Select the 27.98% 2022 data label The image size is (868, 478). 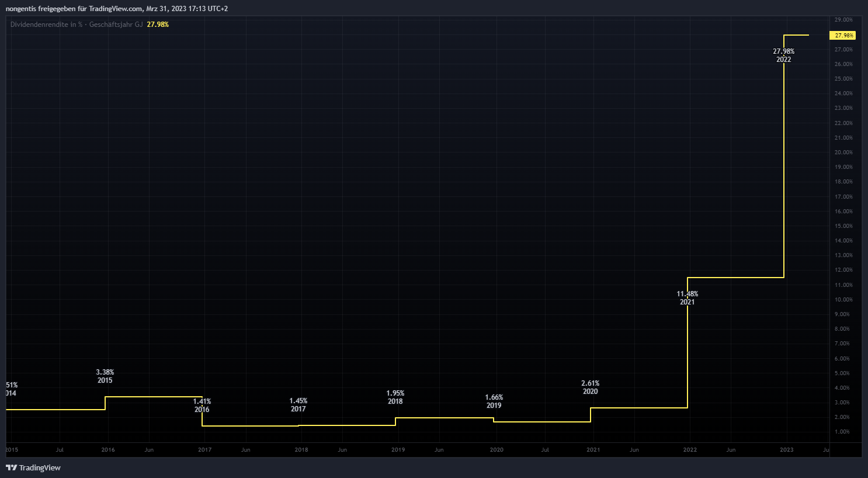(783, 56)
